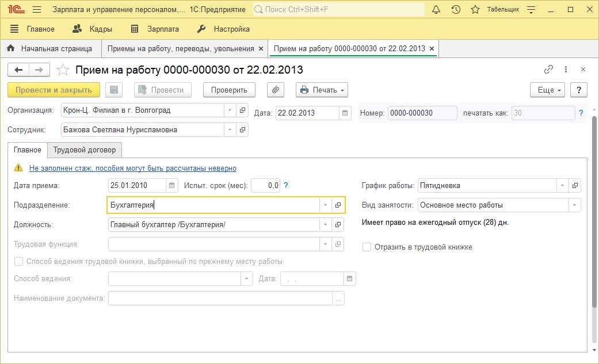Screen dimensions: 599x364
Task: Switch to Главное form tab
Action: pos(28,150)
